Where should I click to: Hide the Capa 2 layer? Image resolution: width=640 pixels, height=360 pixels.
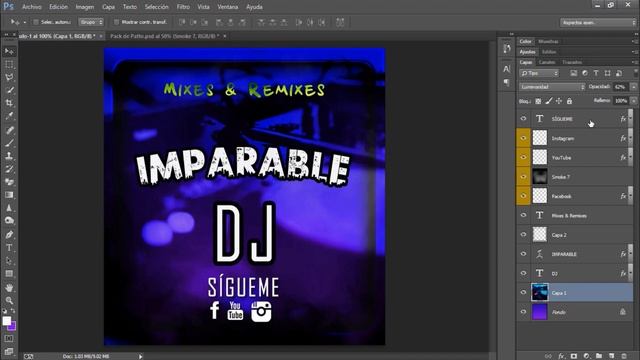pyautogui.click(x=523, y=235)
